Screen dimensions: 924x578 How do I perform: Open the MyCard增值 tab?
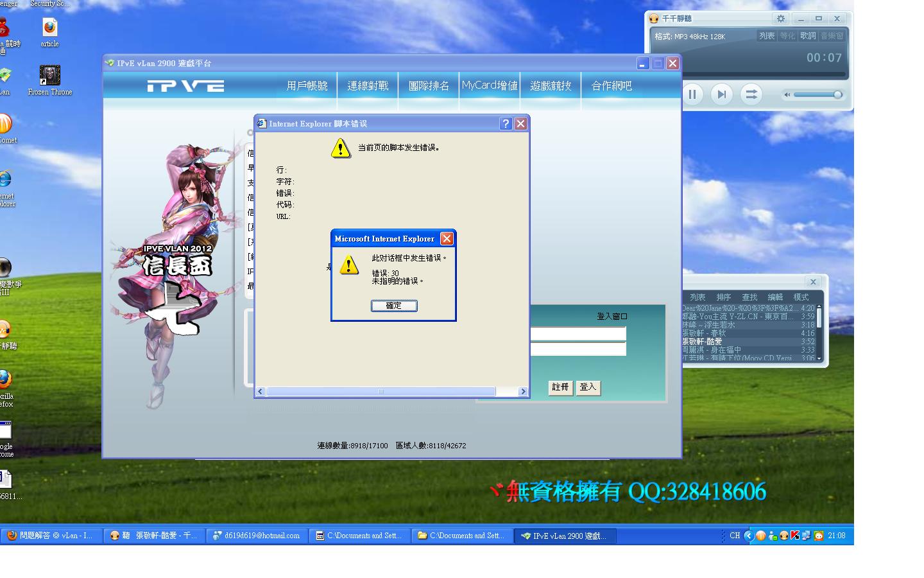click(489, 85)
